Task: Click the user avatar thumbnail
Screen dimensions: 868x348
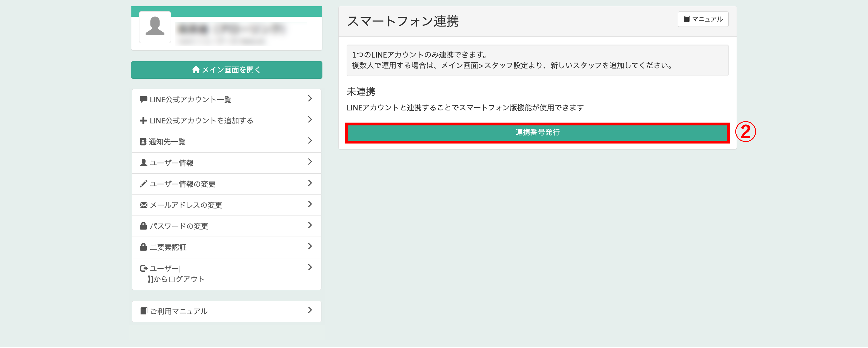Action: pos(155,27)
